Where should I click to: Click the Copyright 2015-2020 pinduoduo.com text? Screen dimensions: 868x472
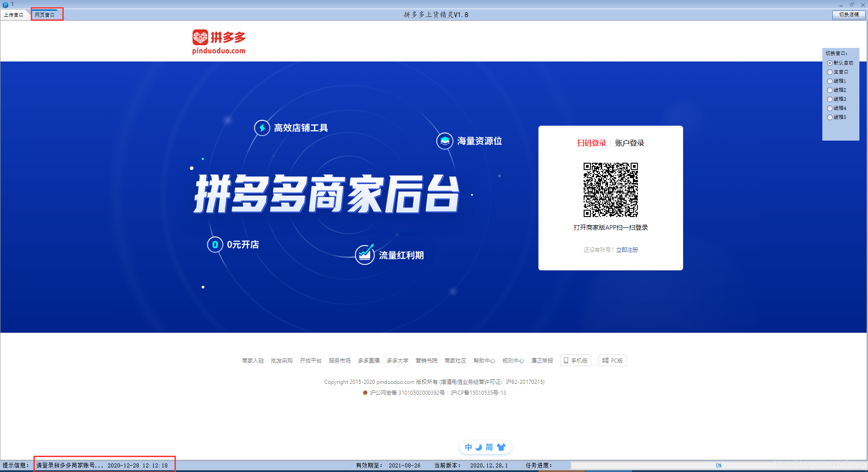369,382
